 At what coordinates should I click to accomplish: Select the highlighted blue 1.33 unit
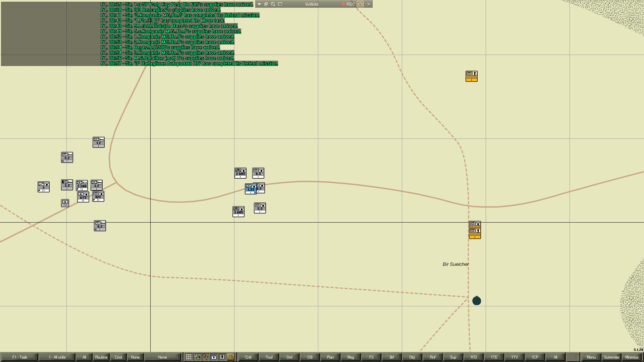pos(250,189)
